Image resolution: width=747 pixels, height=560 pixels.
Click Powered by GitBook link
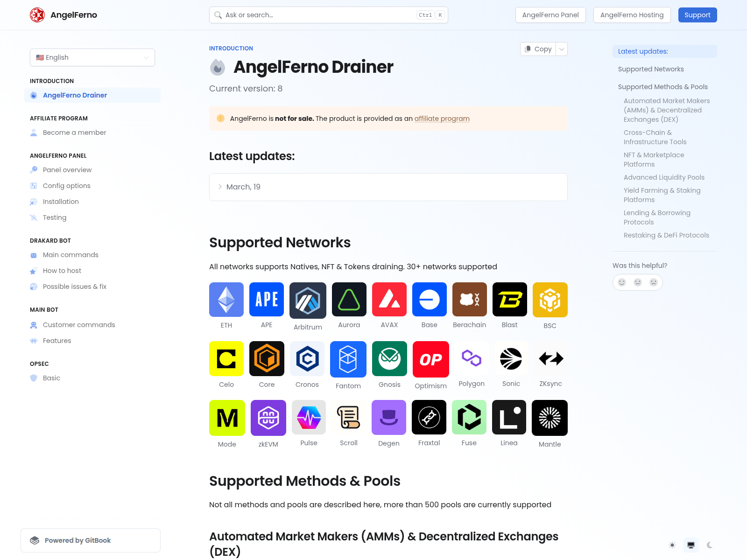point(91,540)
